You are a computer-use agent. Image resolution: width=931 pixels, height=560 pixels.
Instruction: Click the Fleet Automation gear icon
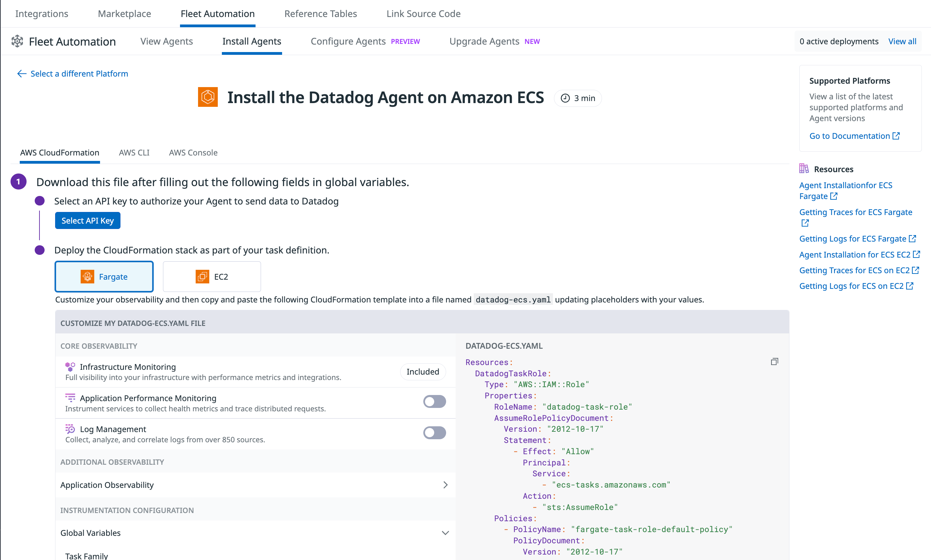[x=17, y=41]
